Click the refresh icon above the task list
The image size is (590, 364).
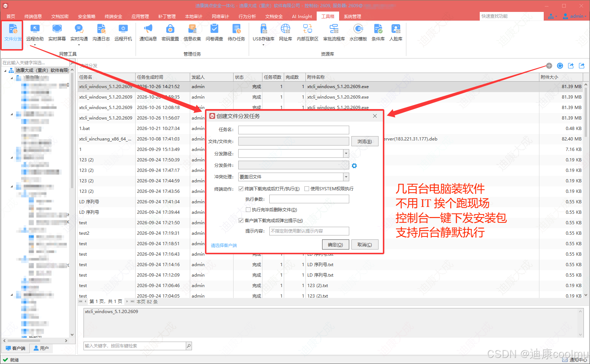click(560, 66)
